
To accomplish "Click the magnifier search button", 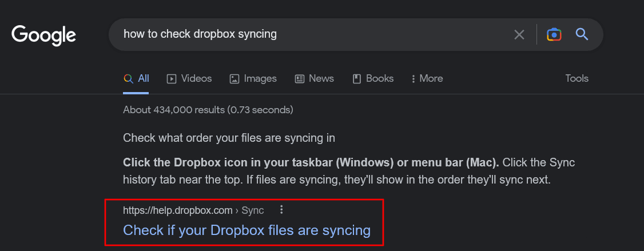I will [582, 35].
